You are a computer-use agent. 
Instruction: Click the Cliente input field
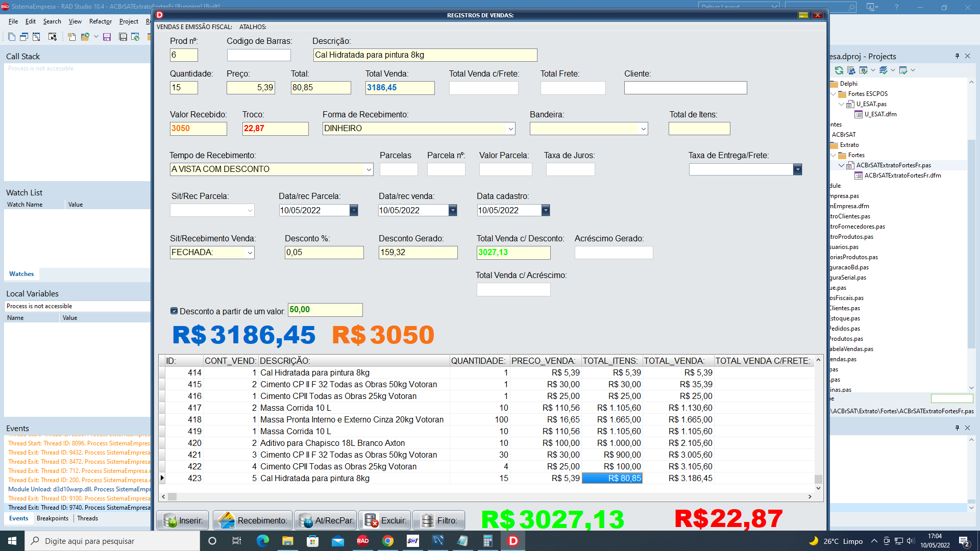[x=685, y=88]
